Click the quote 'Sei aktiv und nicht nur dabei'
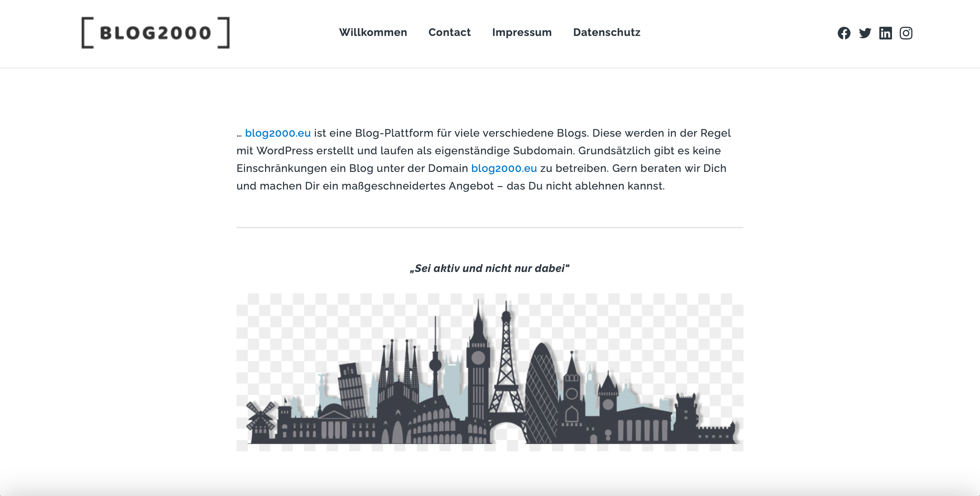 pyautogui.click(x=490, y=268)
